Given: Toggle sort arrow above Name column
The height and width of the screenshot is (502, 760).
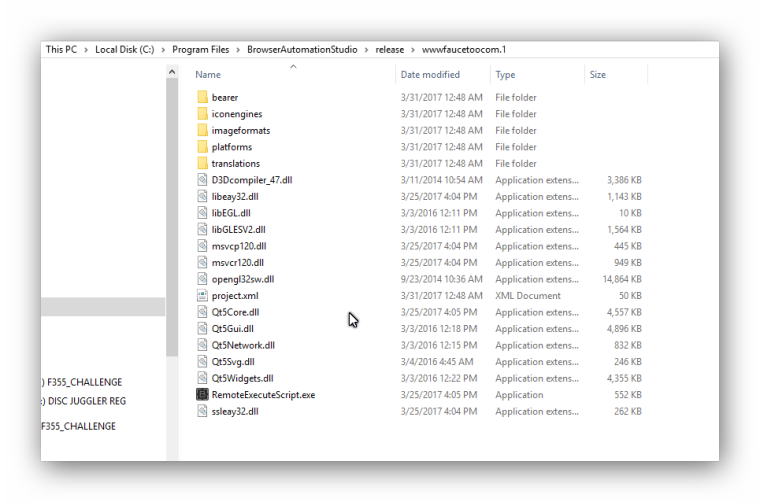Looking at the screenshot, I should tap(293, 67).
